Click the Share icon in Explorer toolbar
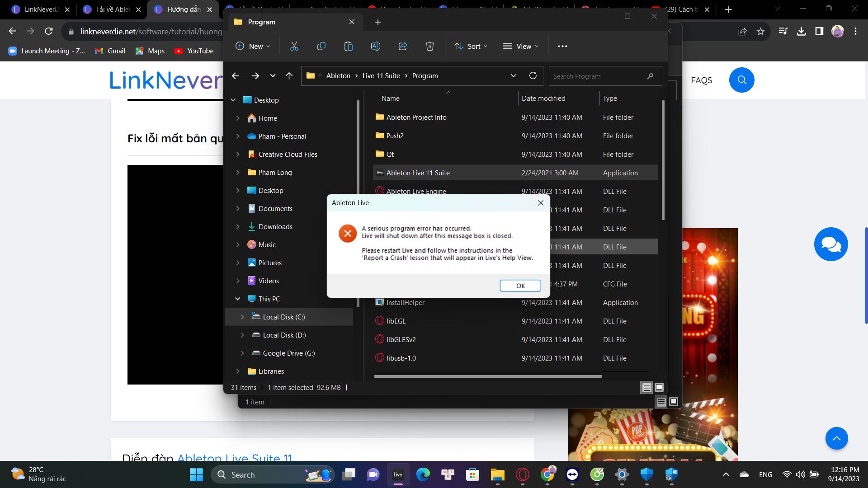Screen dimensions: 868x488 pos(403,46)
